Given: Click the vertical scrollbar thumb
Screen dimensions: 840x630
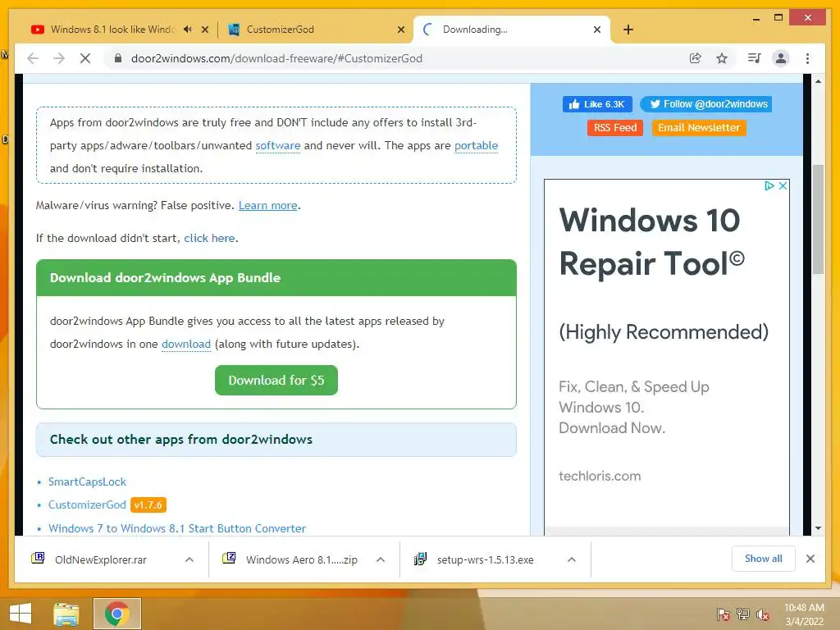Looking at the screenshot, I should pyautogui.click(x=818, y=220).
